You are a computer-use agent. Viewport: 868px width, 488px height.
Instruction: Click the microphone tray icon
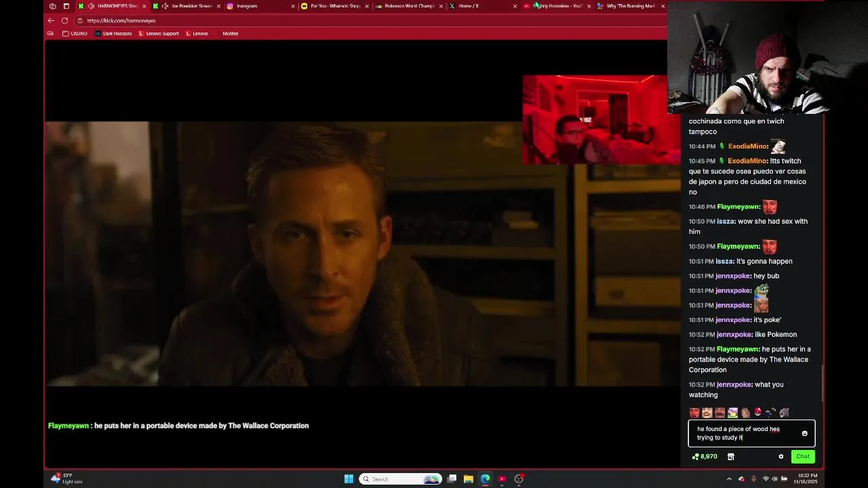coord(753,479)
